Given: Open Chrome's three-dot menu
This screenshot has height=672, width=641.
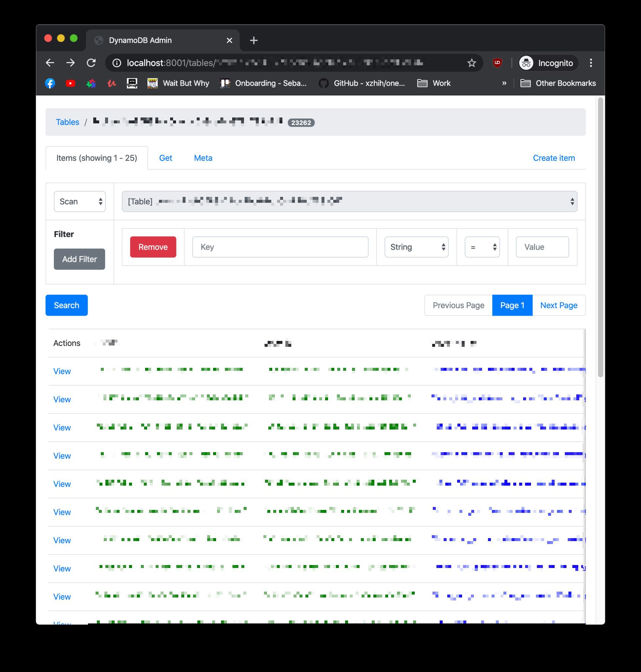Looking at the screenshot, I should point(591,63).
